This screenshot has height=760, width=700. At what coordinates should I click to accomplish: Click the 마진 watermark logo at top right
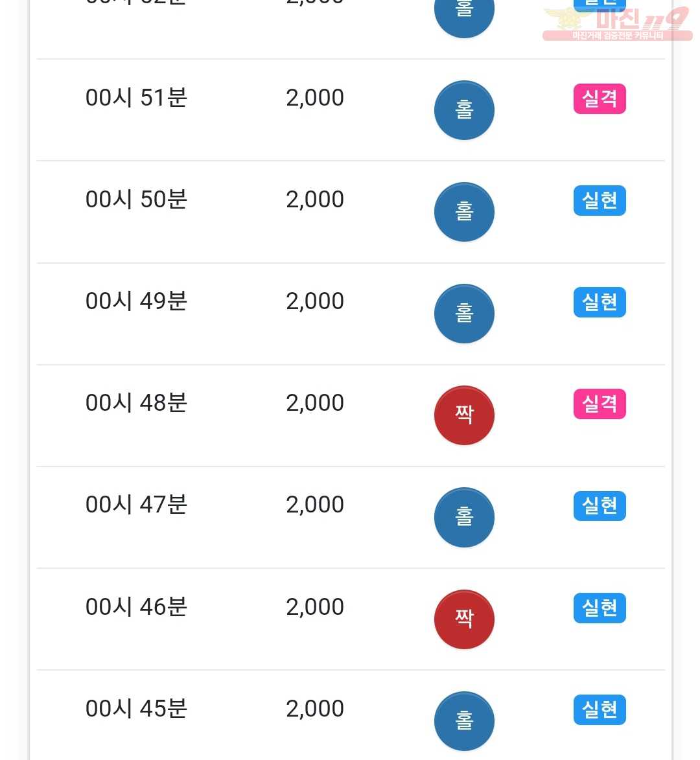click(618, 23)
